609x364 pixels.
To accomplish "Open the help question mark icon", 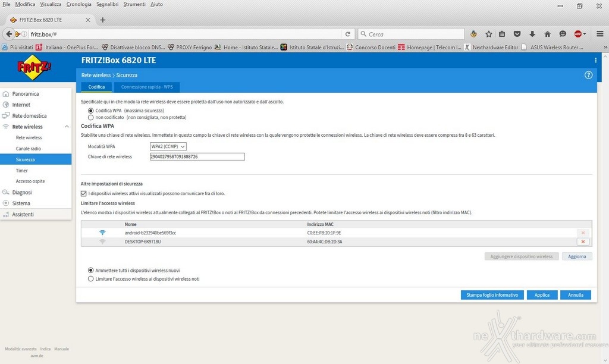I will pos(588,75).
